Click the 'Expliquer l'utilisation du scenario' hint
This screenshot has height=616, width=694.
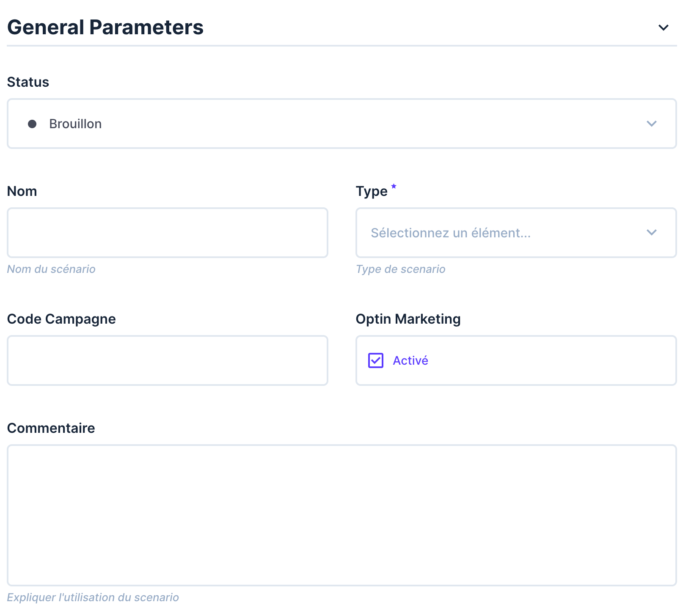pos(93,597)
